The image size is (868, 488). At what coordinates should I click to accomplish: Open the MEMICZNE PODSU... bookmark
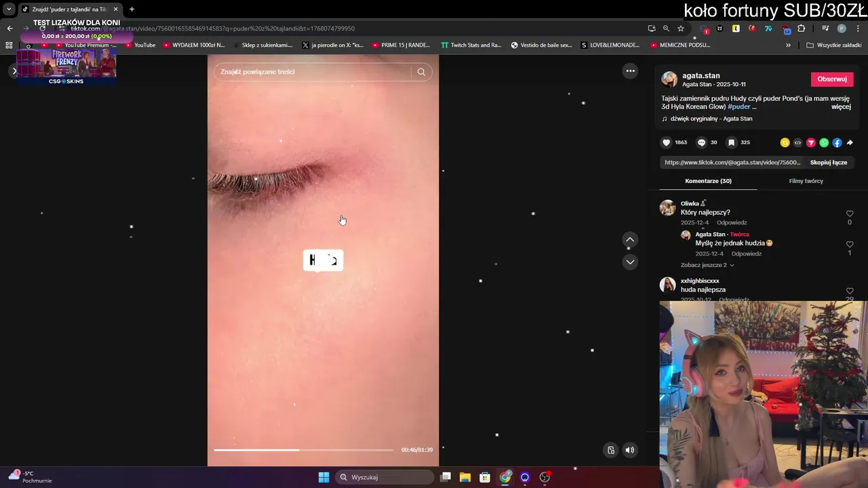680,45
